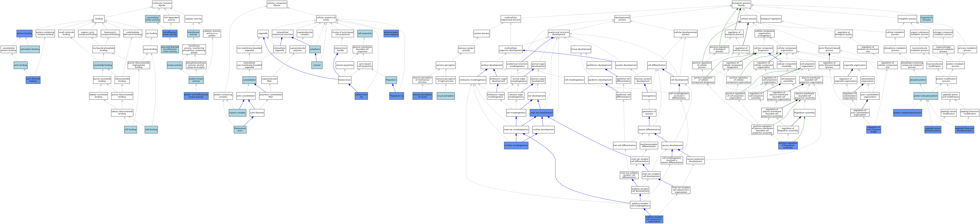Select the 'ATP-dependent activity' node
Viewport: 980px width, 224px height.
click(x=172, y=19)
